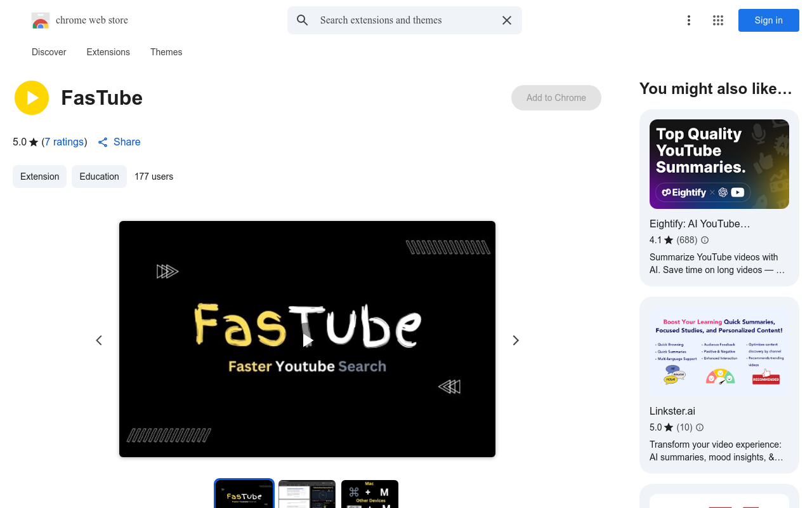Click the FasTube yellow play logo

tap(32, 98)
